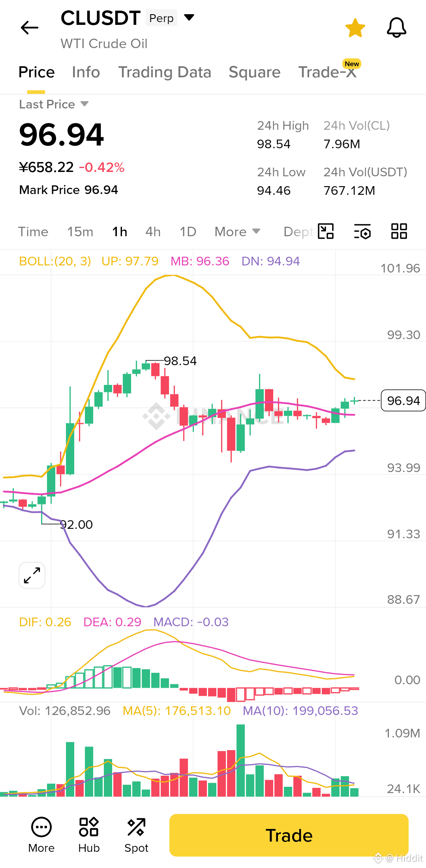Tap the 24h High value 98.54
The width and height of the screenshot is (426, 868).
click(x=274, y=144)
